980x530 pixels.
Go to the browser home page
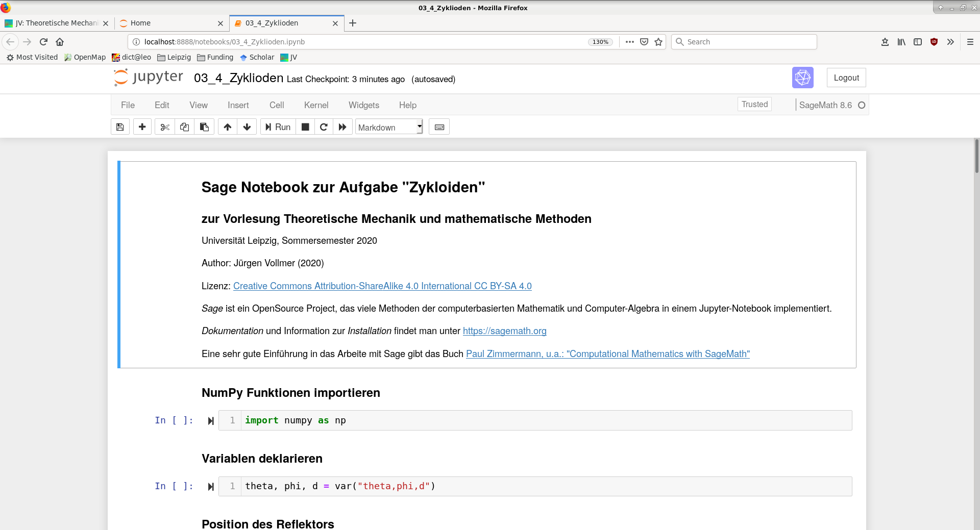[x=60, y=42]
